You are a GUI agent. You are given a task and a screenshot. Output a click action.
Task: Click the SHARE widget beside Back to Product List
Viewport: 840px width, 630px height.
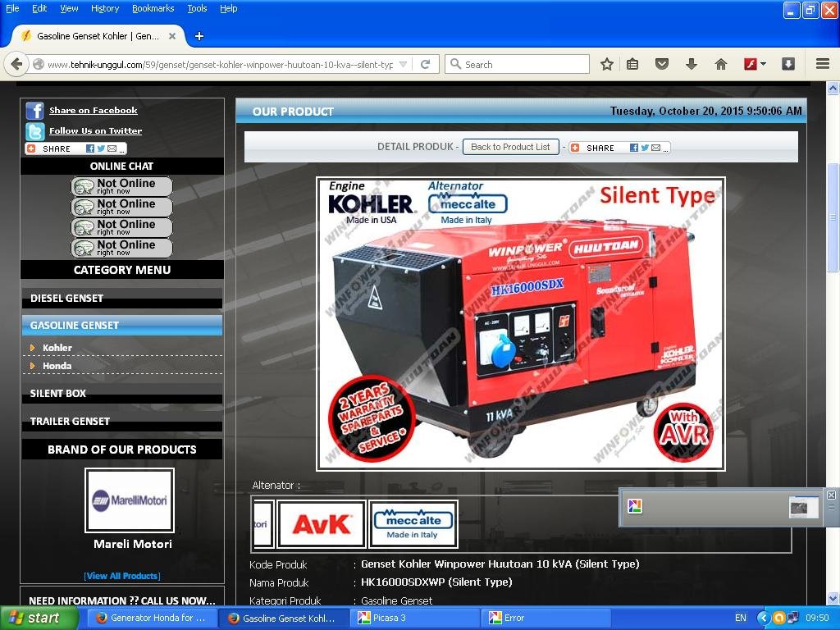[x=619, y=148]
